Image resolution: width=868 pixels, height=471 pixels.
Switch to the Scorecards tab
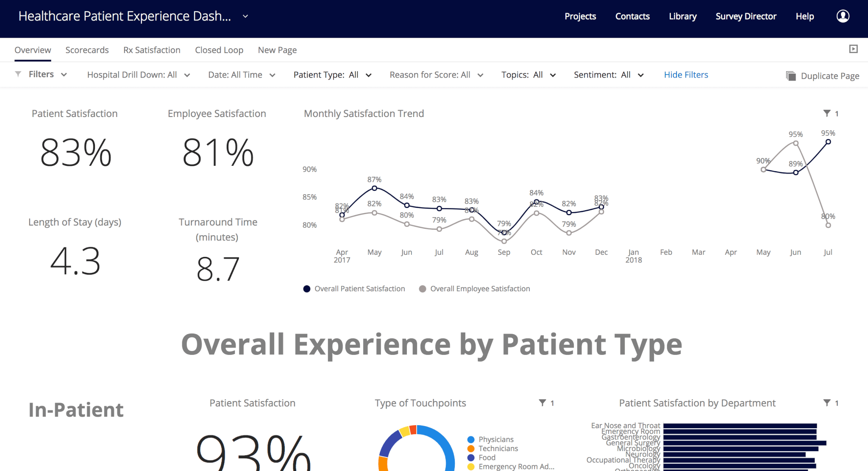[x=87, y=50]
